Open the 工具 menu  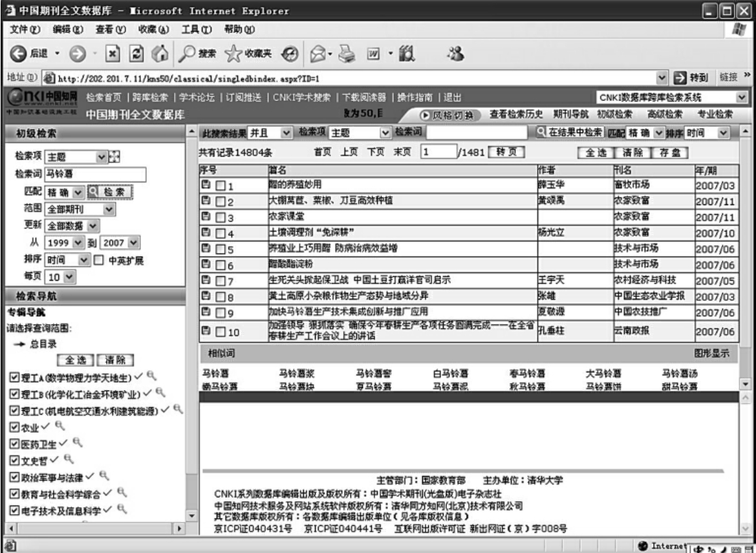point(197,29)
